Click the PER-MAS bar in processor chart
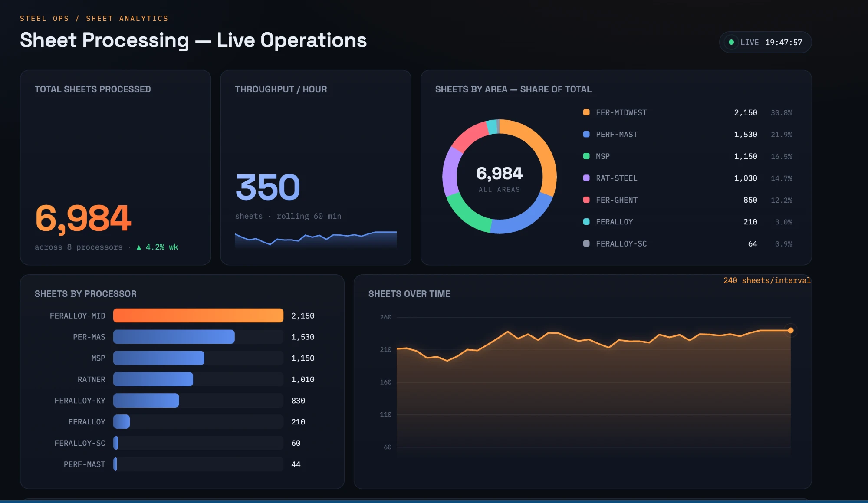 coord(174,337)
